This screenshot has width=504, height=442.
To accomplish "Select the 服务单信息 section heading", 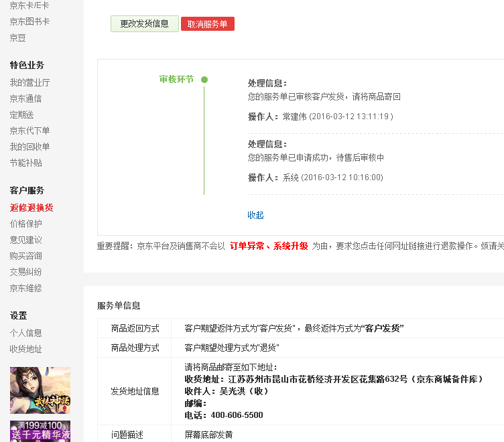I will click(119, 305).
